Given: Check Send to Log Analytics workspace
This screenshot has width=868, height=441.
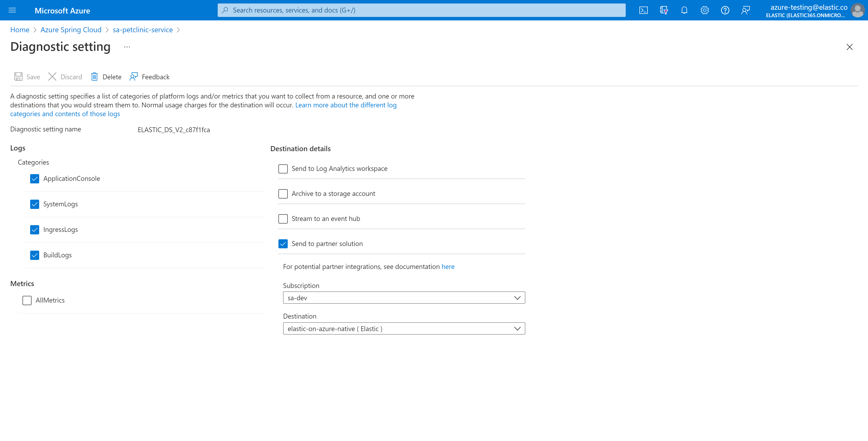Looking at the screenshot, I should tap(283, 169).
